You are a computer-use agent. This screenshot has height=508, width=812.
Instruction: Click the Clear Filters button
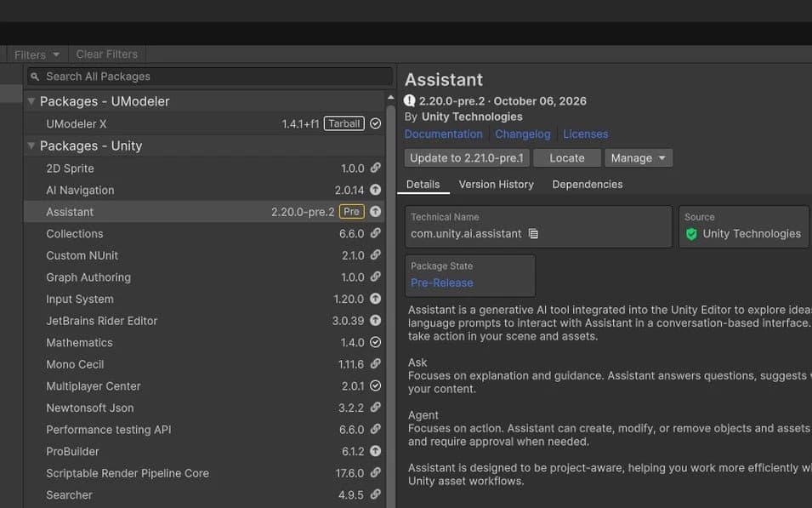(106, 54)
